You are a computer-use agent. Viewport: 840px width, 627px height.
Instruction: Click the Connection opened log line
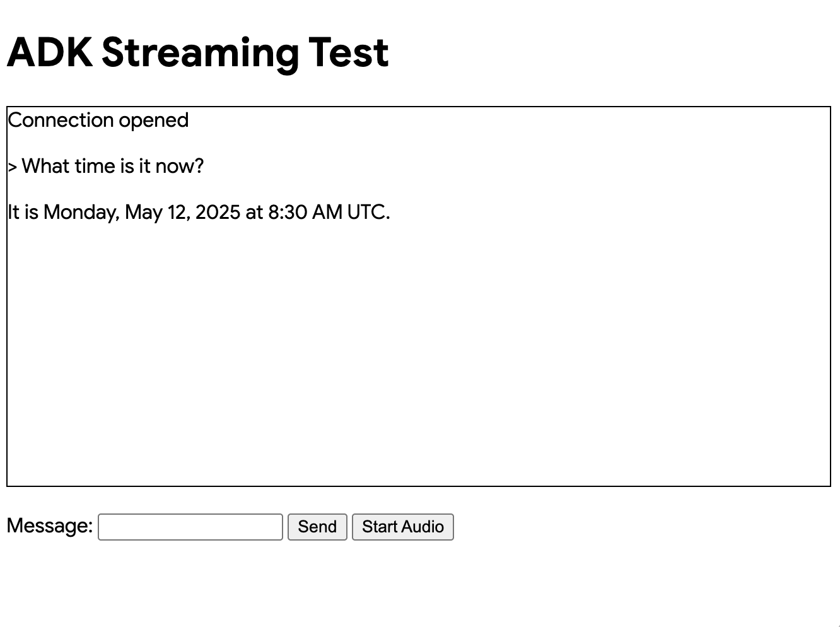[x=98, y=120]
